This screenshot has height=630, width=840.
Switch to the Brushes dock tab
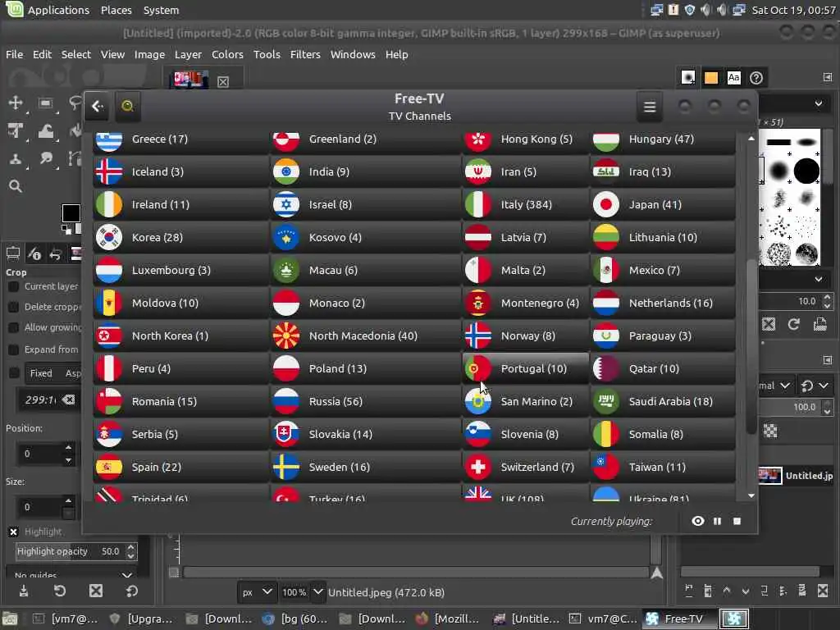tap(688, 78)
